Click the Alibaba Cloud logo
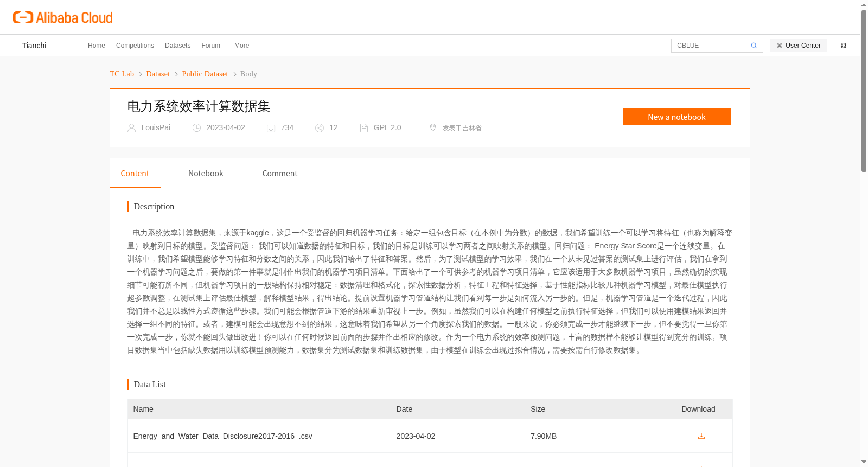The image size is (868, 467). point(63,17)
